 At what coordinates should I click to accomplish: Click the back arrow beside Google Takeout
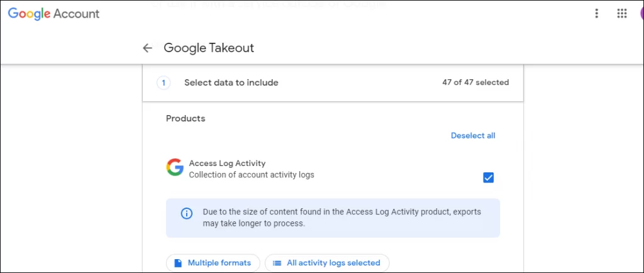tap(147, 48)
